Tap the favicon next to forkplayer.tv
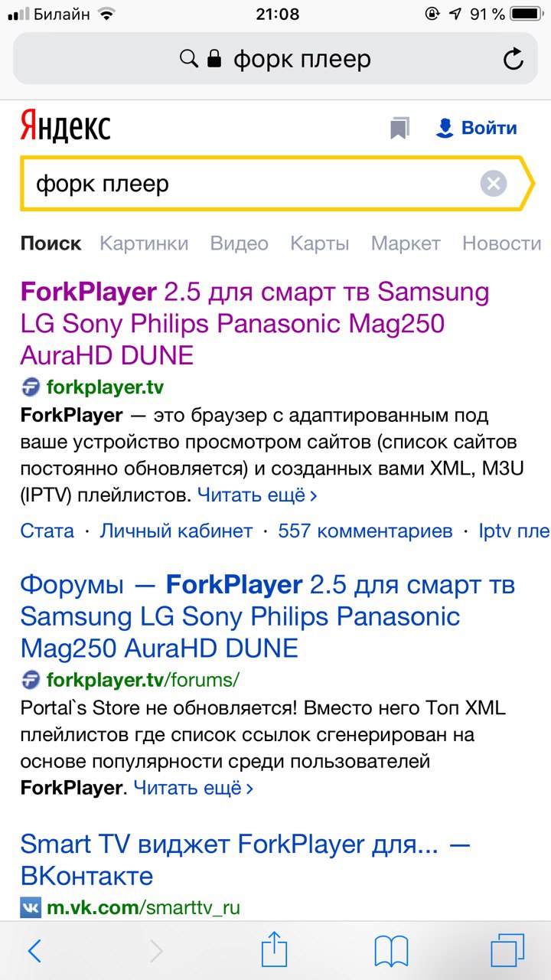Screen dimensions: 551x980 [x=31, y=387]
